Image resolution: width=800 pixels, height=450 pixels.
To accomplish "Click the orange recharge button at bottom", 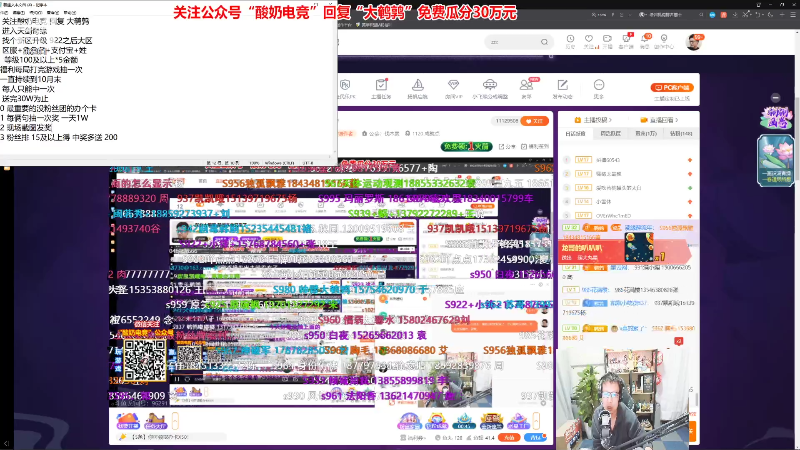I will [x=509, y=437].
